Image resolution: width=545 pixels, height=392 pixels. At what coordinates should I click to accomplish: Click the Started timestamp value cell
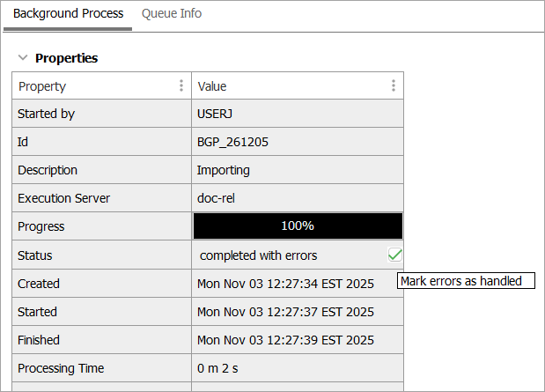[x=285, y=312]
